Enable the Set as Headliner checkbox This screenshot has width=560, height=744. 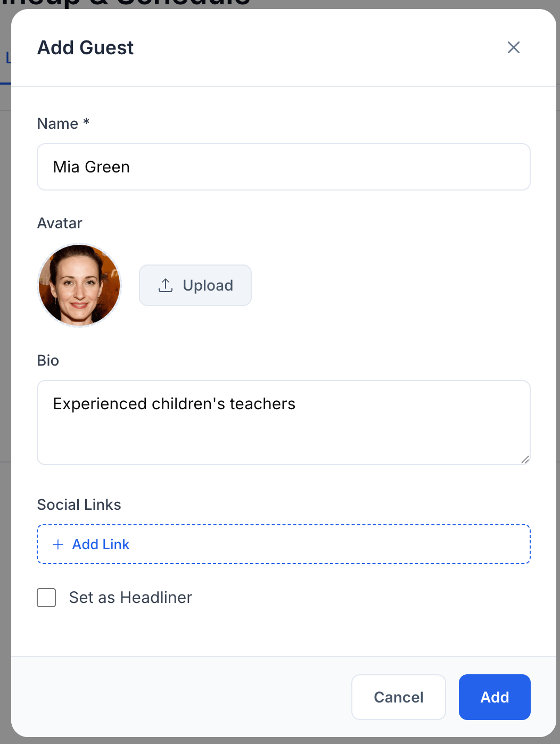coord(46,598)
